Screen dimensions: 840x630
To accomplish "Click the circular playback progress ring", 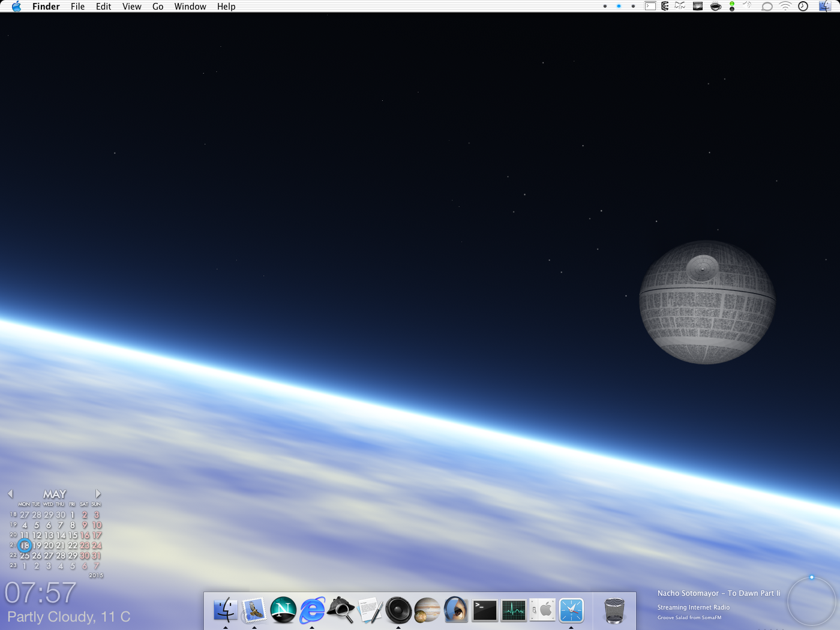I will click(811, 601).
